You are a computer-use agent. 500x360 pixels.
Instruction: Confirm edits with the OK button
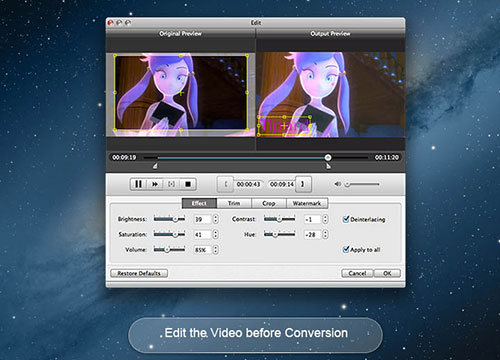tap(387, 273)
